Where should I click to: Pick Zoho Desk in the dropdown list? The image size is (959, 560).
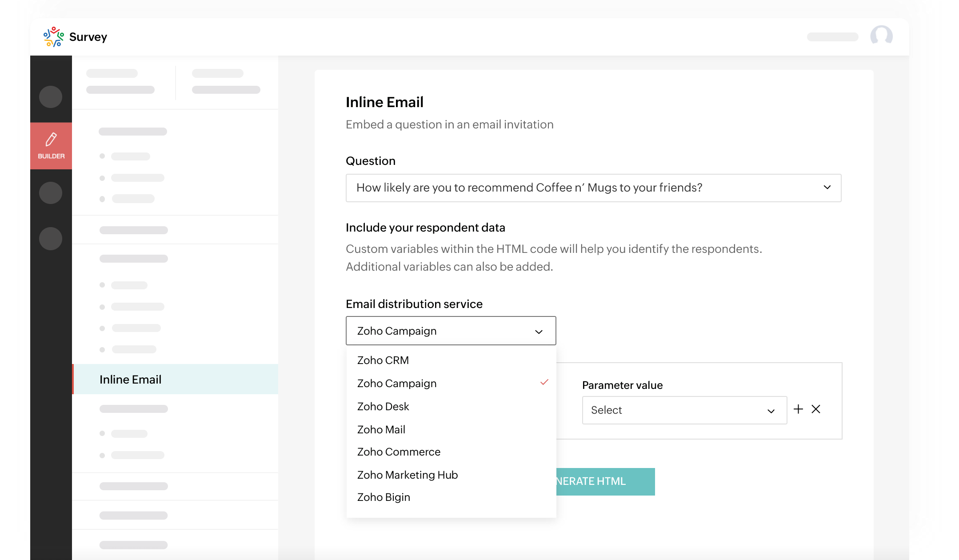point(383,407)
